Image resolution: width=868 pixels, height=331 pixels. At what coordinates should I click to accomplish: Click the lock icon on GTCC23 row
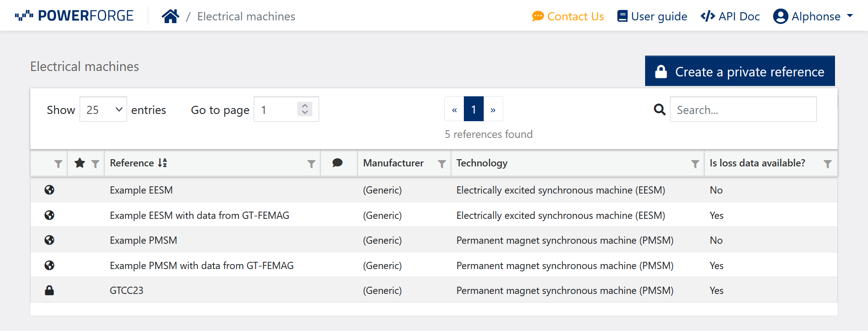click(49, 290)
